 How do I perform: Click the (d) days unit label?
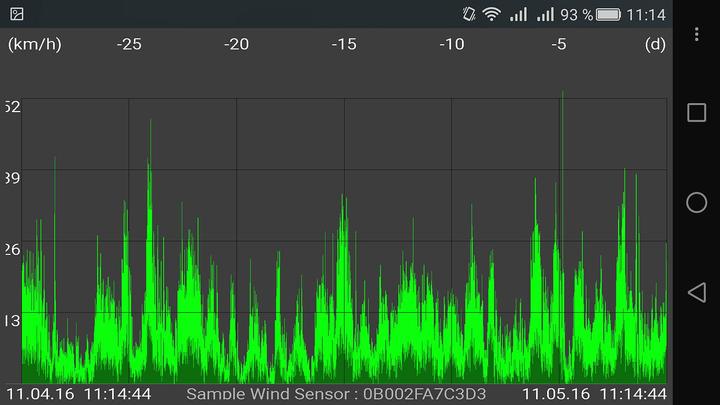coord(655,44)
